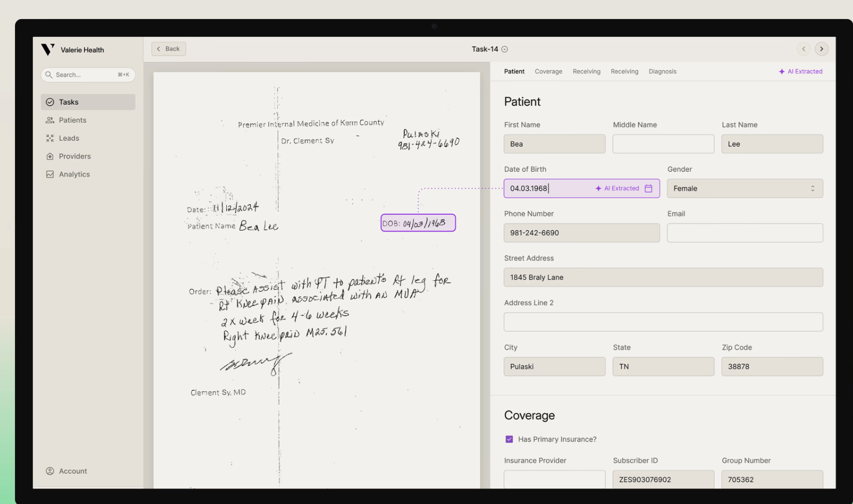Switch to the Coverage tab
This screenshot has height=504, width=853.
(548, 71)
